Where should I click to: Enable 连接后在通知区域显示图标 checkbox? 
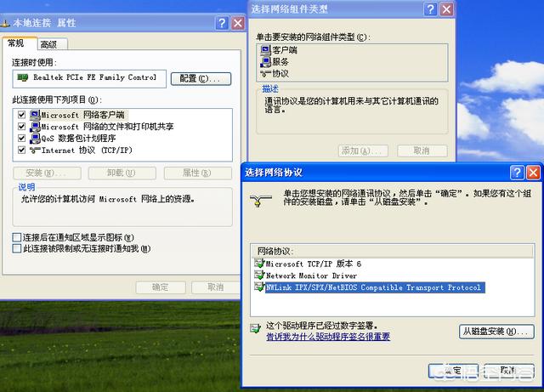click(x=17, y=237)
